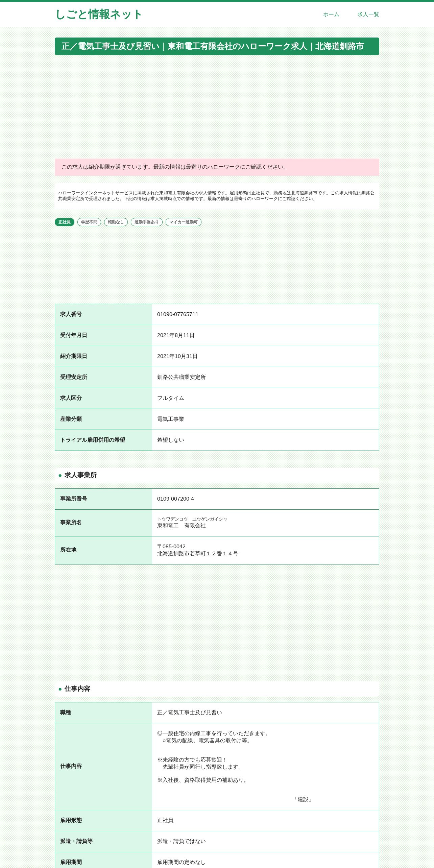
Task: Click the 学歴不問 tag badge
Action: tap(89, 222)
